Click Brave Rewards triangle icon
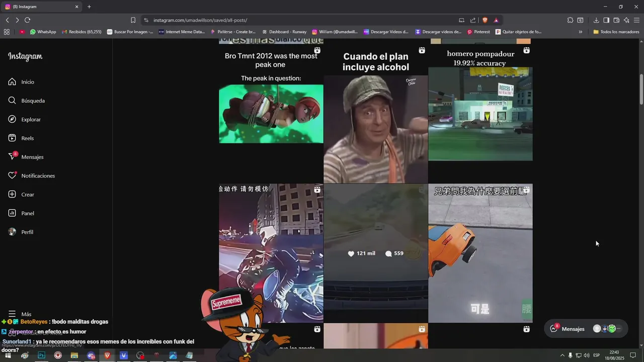 tap(496, 20)
